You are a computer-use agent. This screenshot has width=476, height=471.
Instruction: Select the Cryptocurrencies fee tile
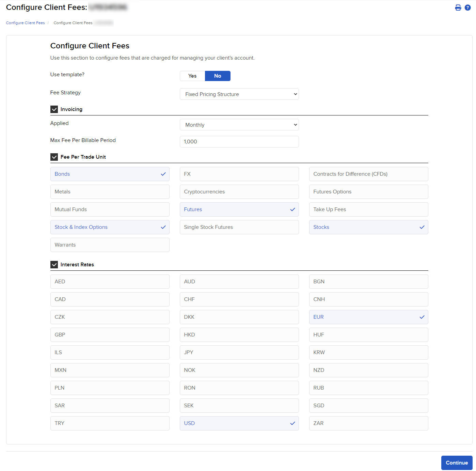click(x=239, y=192)
